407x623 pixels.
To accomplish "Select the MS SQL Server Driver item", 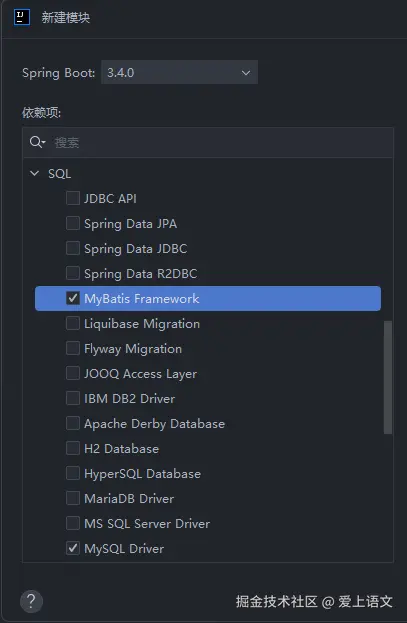I will click(147, 524).
